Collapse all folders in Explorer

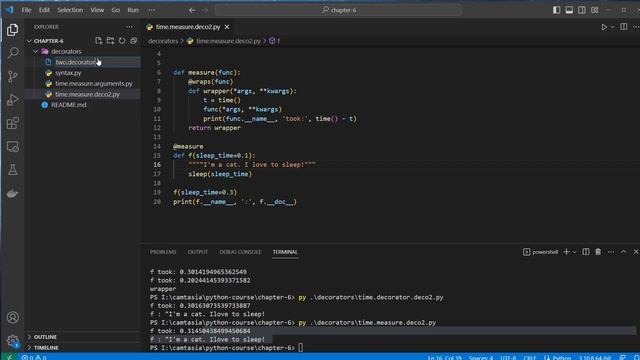(x=133, y=41)
